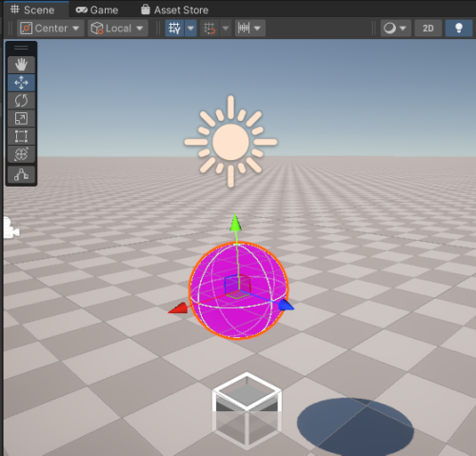The height and width of the screenshot is (456, 476).
Task: Toggle scene lighting bulb button
Action: 459,29
